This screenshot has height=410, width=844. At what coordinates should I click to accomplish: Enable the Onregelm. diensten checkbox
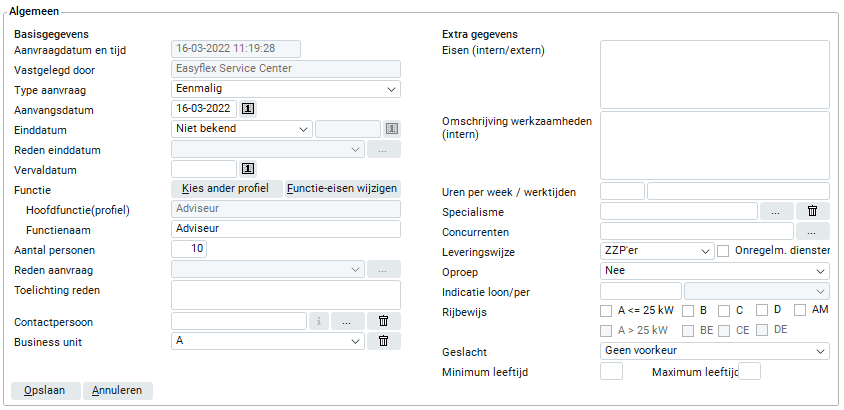(724, 250)
